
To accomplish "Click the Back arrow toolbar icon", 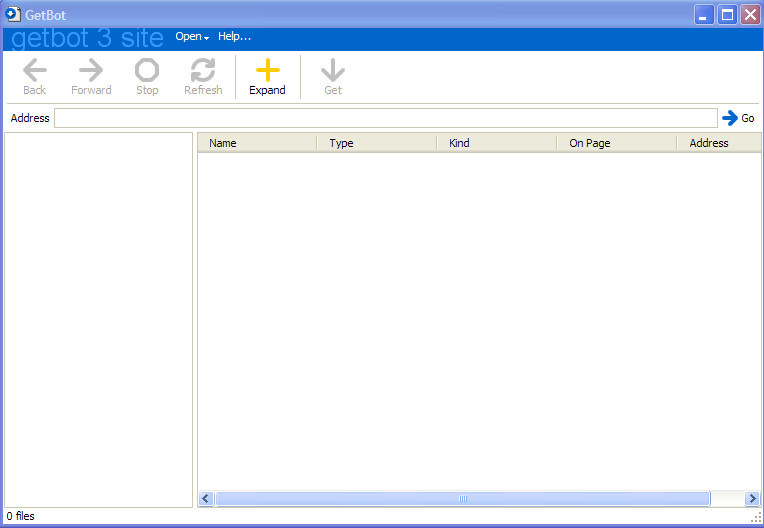I will (x=35, y=70).
